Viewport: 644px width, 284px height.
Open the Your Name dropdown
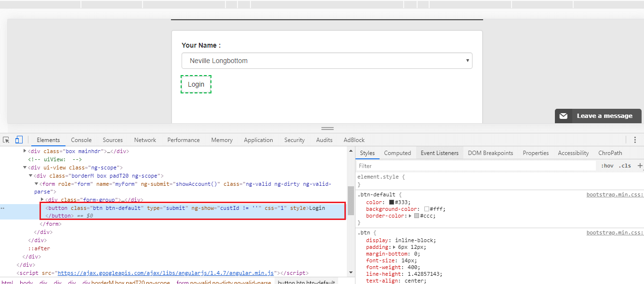(327, 61)
